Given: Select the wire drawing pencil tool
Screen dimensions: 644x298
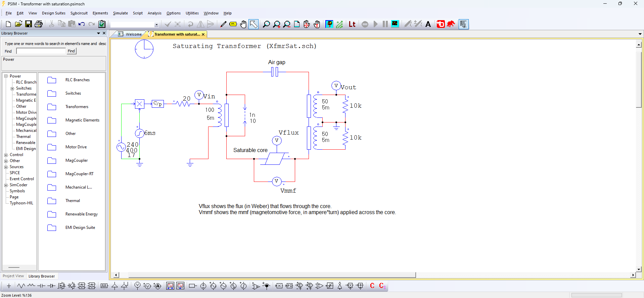Looking at the screenshot, I should click(223, 24).
